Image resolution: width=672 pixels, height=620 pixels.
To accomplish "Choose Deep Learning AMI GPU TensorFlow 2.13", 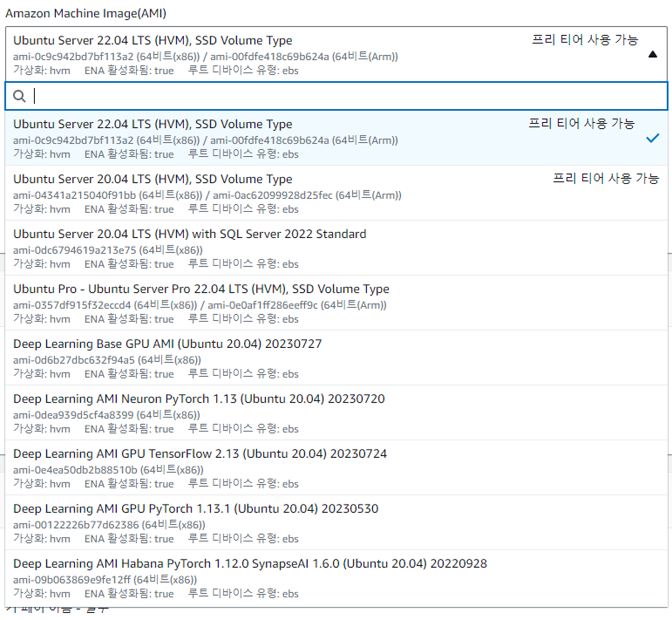I will coord(336,468).
